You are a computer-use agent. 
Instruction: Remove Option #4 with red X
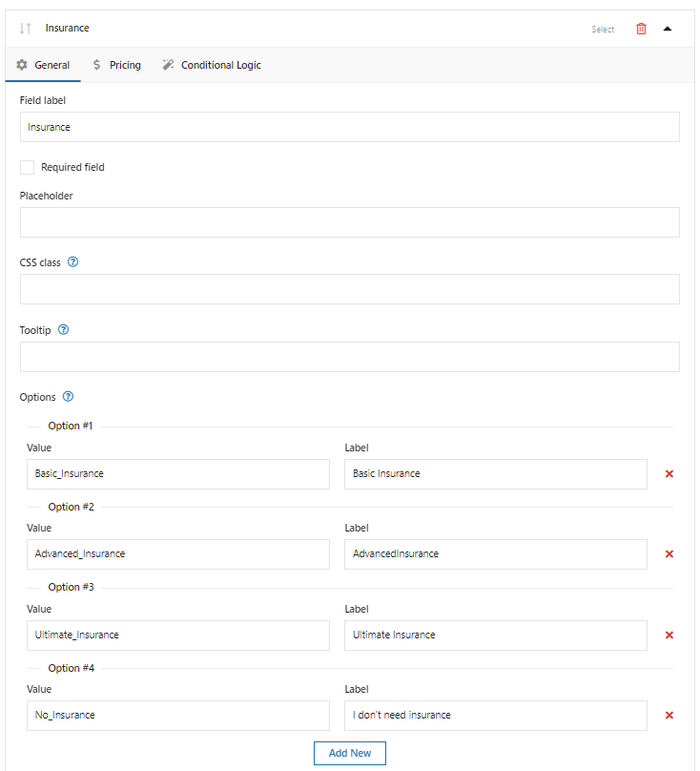[669, 716]
